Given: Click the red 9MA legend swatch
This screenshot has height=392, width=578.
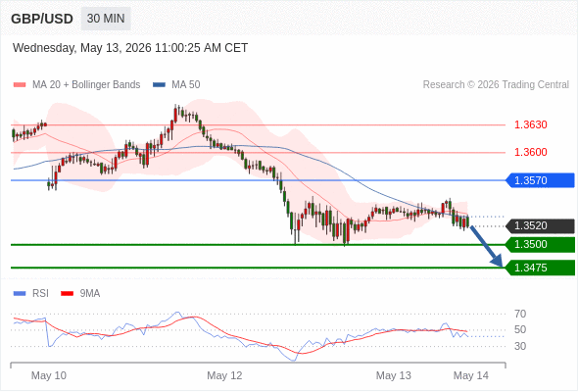Looking at the screenshot, I should click(67, 294).
